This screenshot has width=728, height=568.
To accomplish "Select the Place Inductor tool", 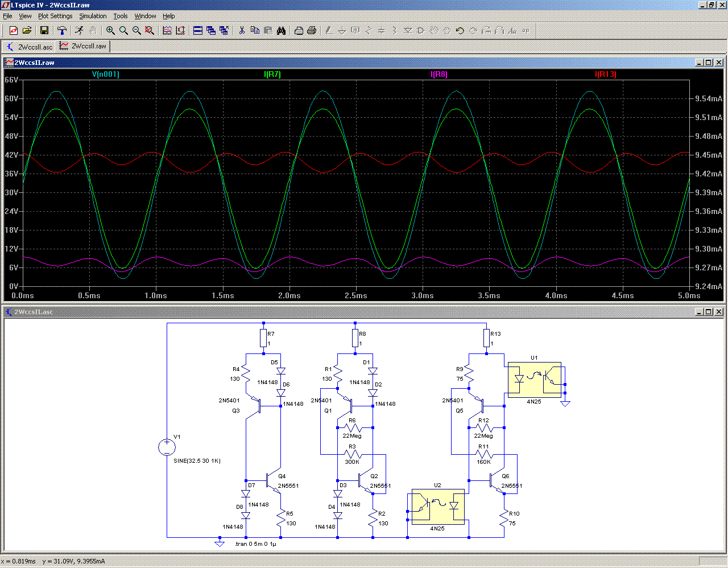I will coord(395,31).
